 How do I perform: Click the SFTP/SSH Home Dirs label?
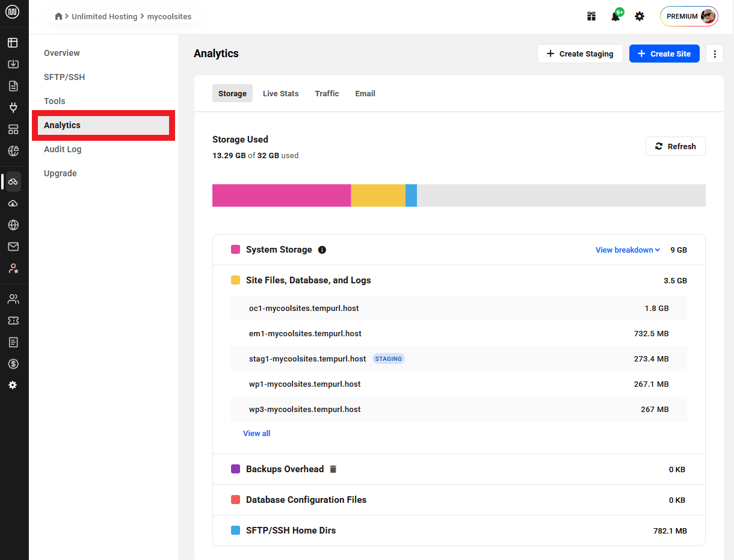click(x=291, y=531)
